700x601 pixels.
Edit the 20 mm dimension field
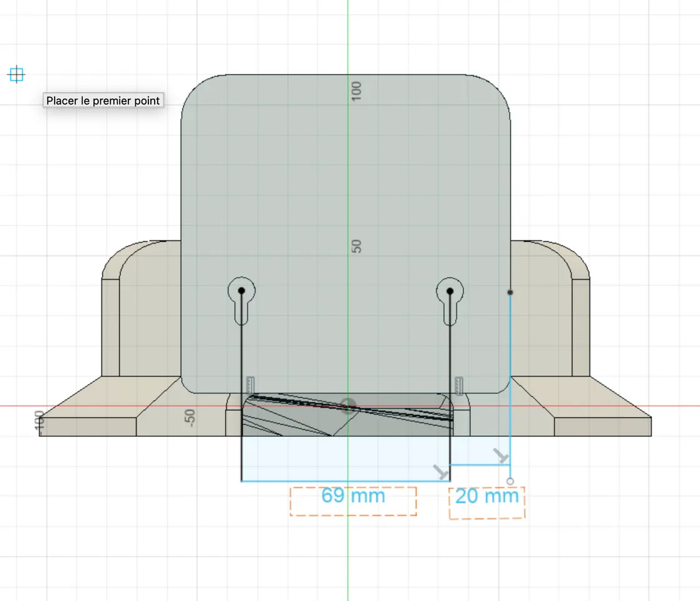click(487, 503)
